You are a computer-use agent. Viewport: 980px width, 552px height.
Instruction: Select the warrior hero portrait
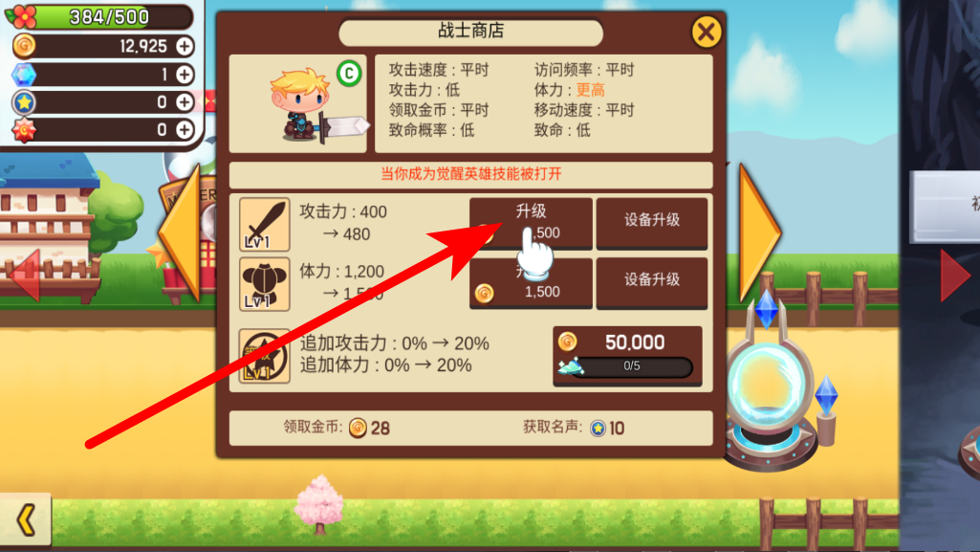point(297,103)
